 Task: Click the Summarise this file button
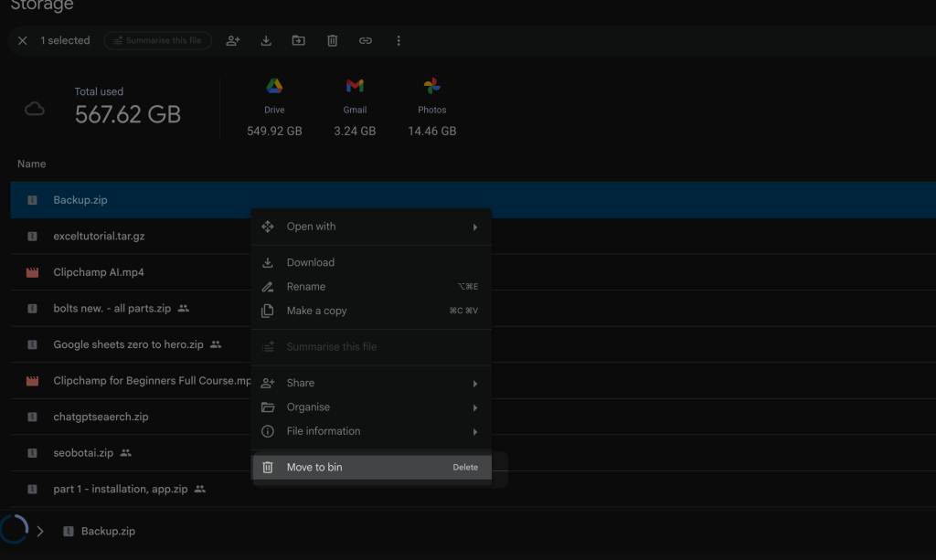157,40
